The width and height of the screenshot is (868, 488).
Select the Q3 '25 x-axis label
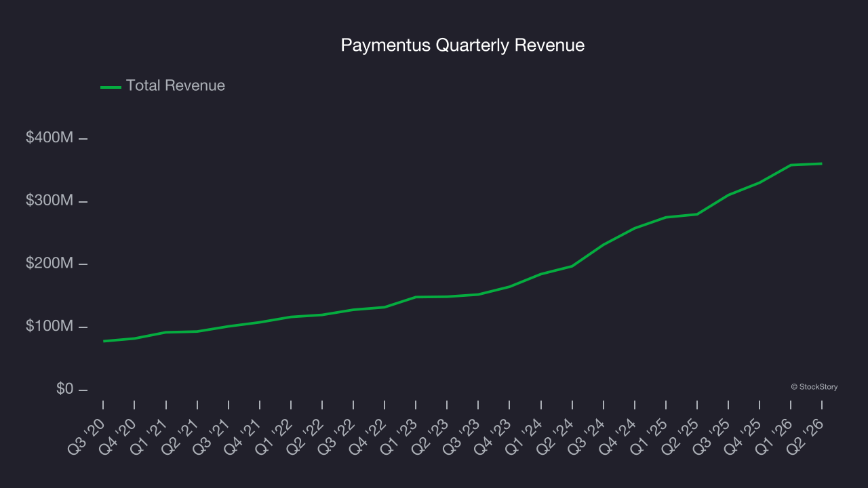click(711, 435)
